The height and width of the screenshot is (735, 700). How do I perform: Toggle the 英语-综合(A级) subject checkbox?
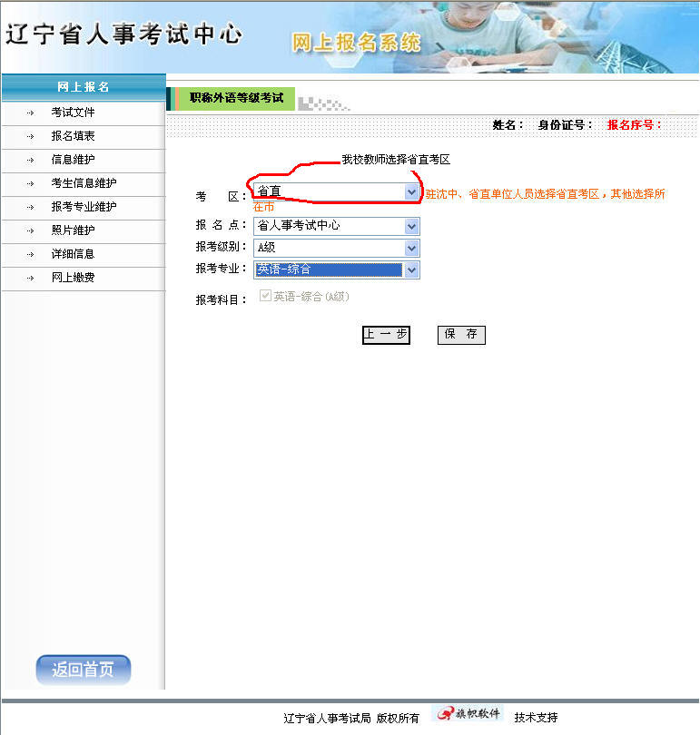(266, 296)
